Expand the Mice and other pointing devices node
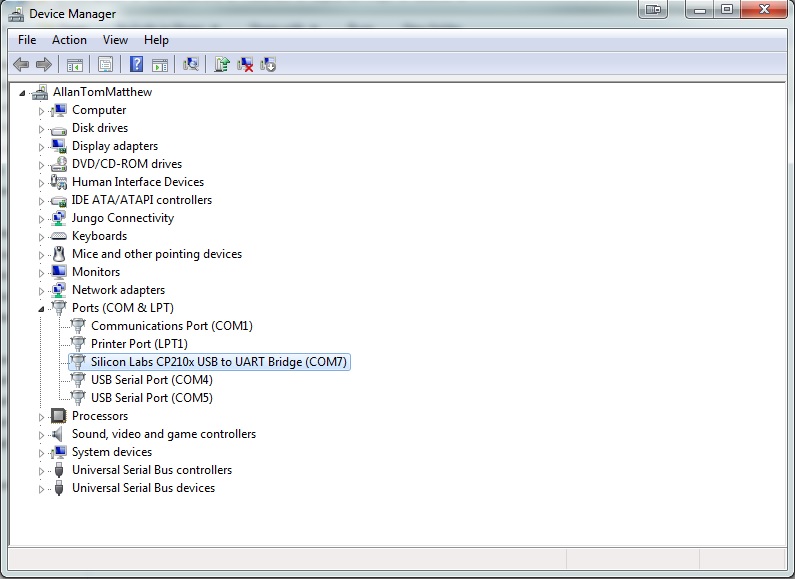The image size is (795, 579). tap(41, 255)
